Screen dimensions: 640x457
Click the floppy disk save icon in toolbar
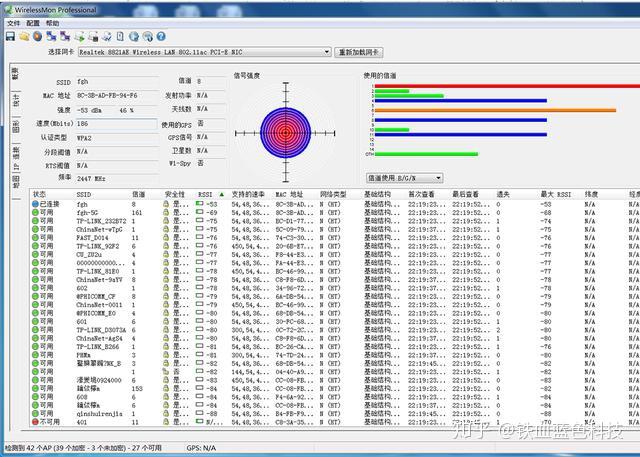[11, 36]
